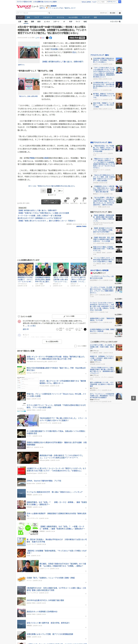The height and width of the screenshot is (644, 138).
Task: Click the Yahoo! JAPAN top link
Action: pos(86,2)
